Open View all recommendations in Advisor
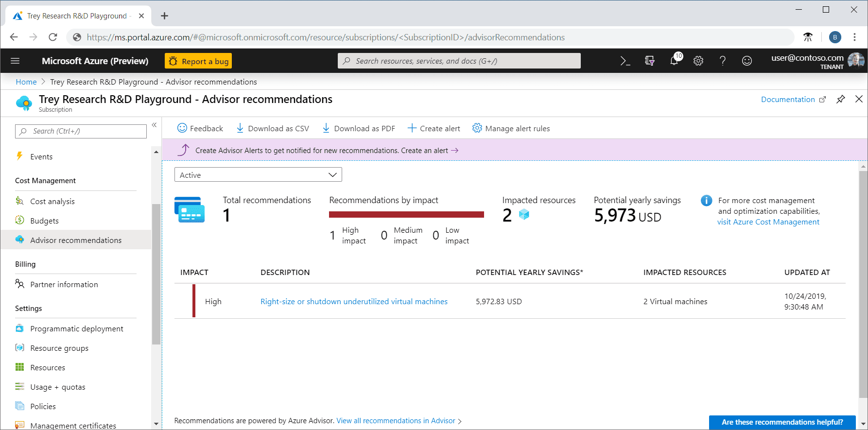 pos(396,421)
